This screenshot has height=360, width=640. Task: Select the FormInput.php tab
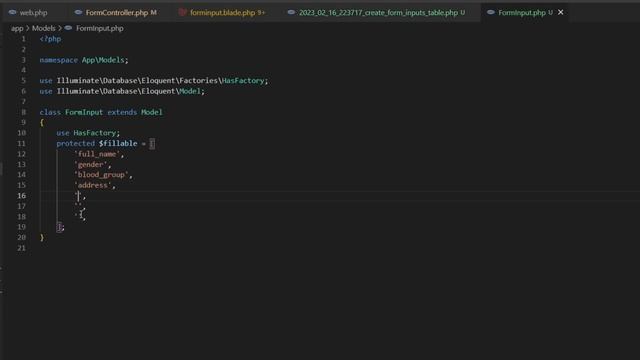(x=522, y=13)
